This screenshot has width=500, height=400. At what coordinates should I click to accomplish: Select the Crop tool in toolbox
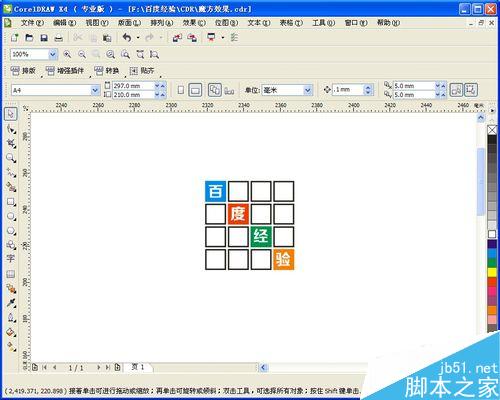[x=11, y=144]
